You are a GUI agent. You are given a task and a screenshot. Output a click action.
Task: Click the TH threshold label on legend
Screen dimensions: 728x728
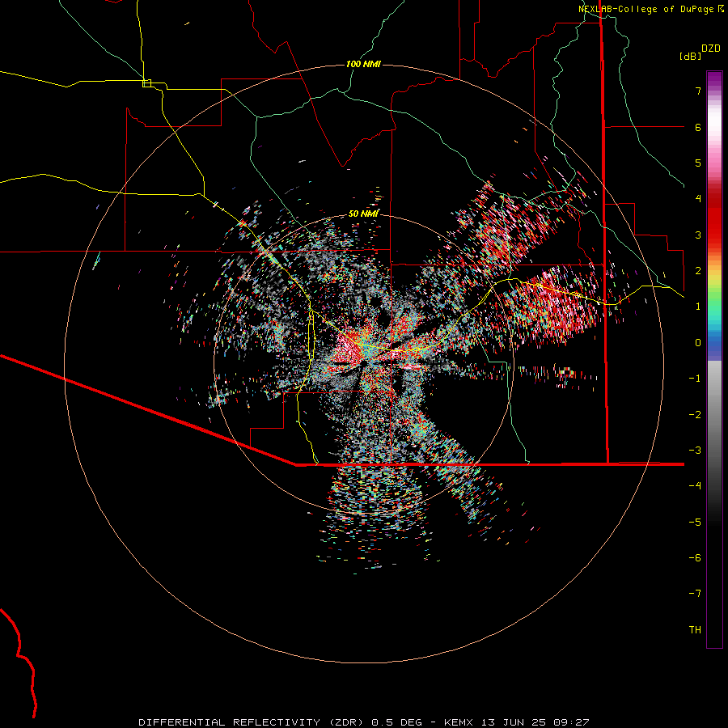(x=695, y=630)
